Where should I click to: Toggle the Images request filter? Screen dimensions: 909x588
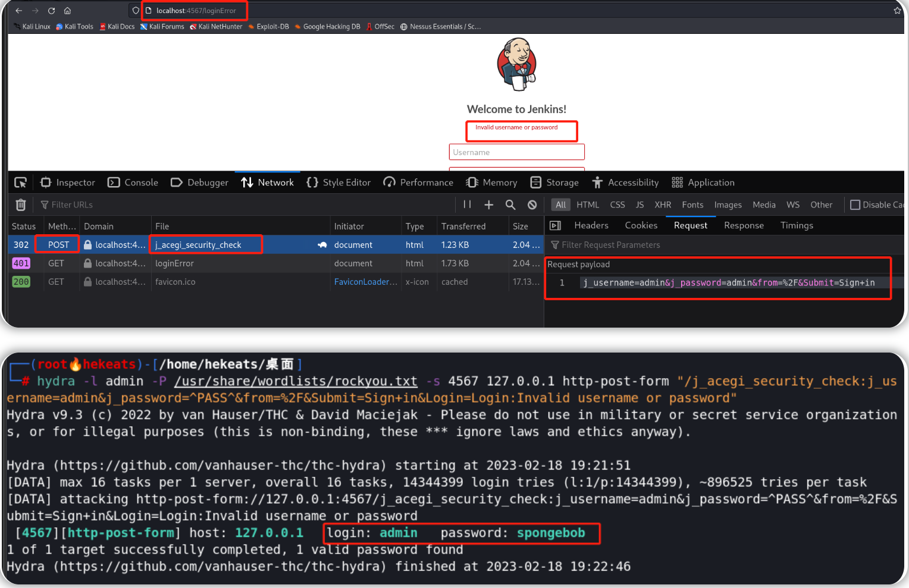(x=728, y=205)
